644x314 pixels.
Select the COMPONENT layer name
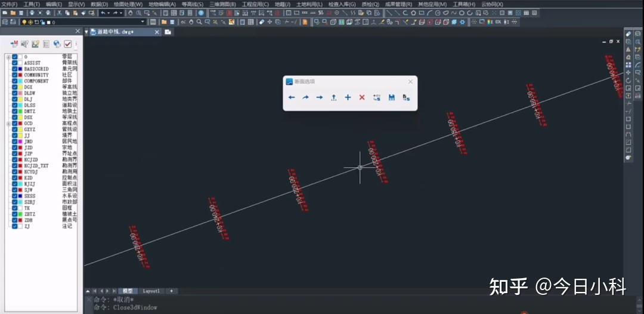click(36, 81)
